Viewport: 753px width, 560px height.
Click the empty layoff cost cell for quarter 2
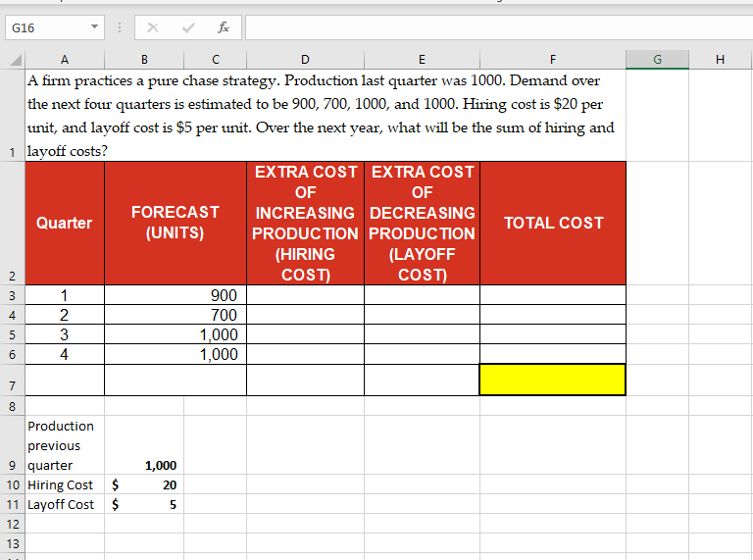[x=423, y=315]
